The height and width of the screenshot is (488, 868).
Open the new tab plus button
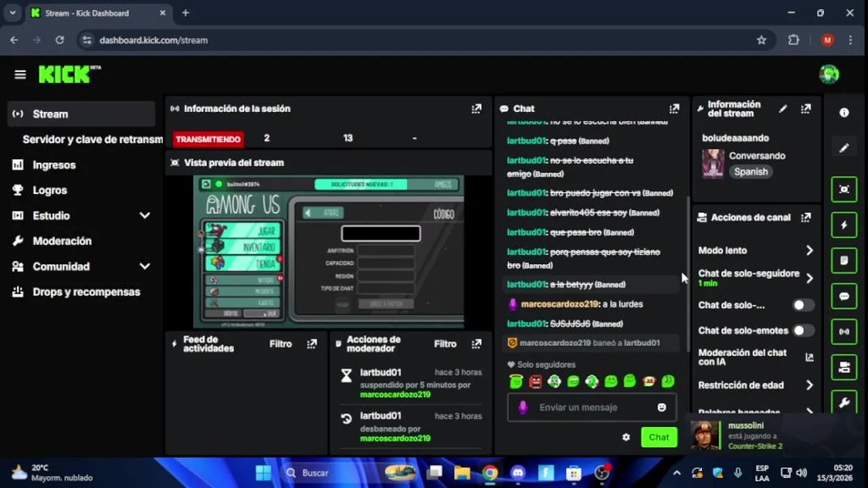tap(185, 13)
